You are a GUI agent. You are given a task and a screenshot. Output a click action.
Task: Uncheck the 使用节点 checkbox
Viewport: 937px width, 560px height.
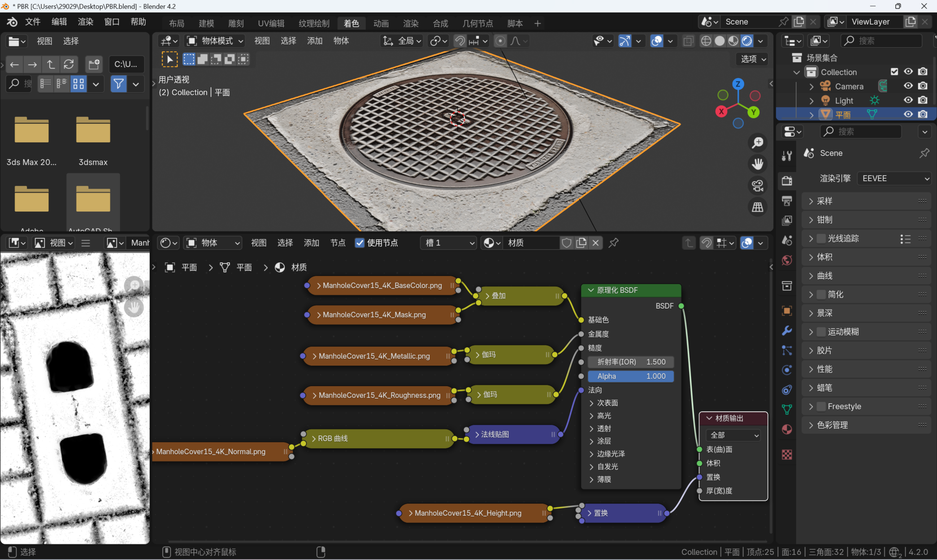[360, 243]
